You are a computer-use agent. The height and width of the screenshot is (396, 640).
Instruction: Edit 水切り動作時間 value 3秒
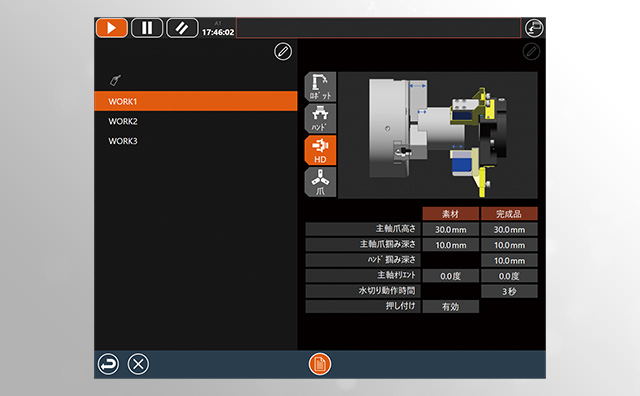[509, 291]
